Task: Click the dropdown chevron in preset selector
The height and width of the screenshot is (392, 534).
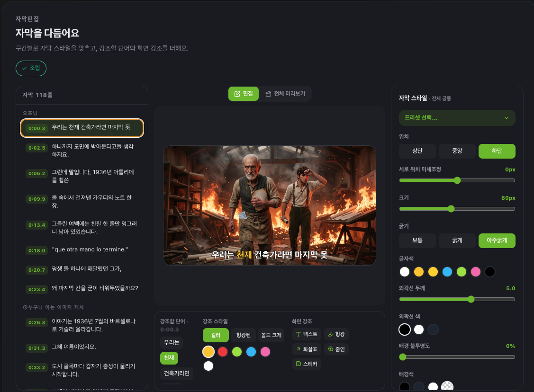Action: [507, 118]
